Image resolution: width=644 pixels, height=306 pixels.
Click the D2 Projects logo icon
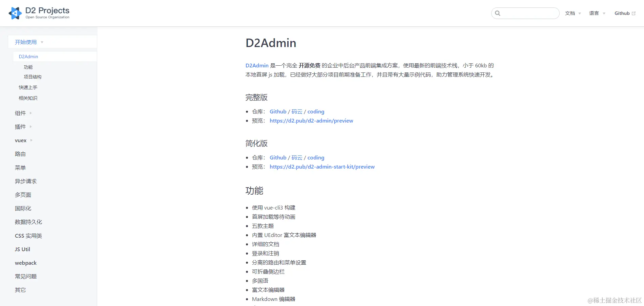[15, 13]
